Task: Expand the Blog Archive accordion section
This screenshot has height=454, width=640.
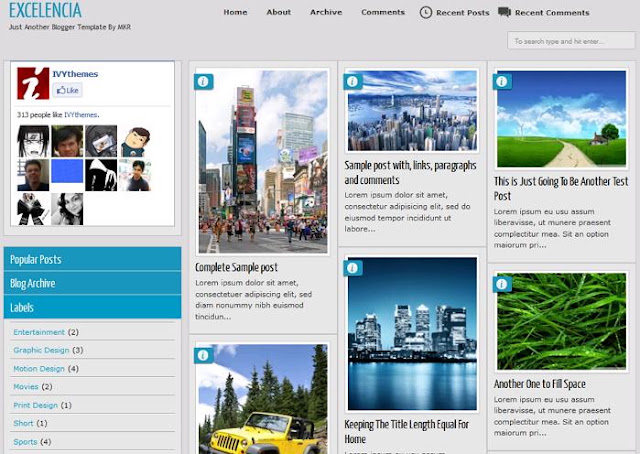Action: click(93, 283)
